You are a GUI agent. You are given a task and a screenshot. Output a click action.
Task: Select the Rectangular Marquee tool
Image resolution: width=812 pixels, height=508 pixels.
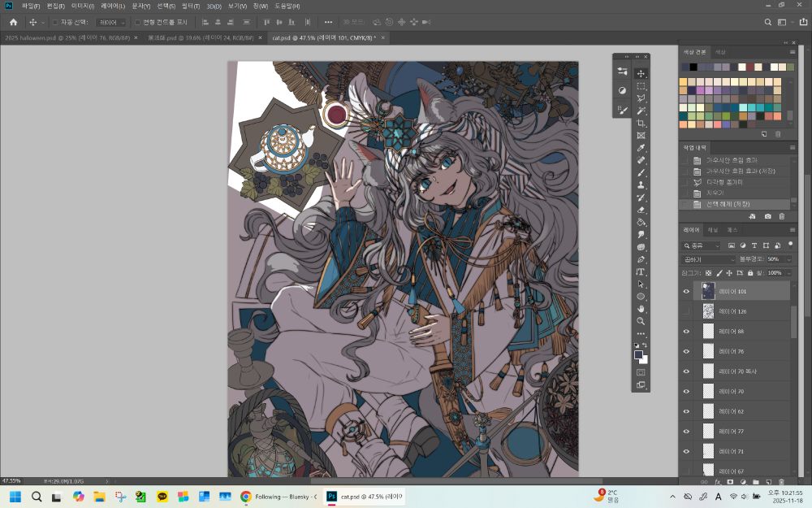point(641,86)
